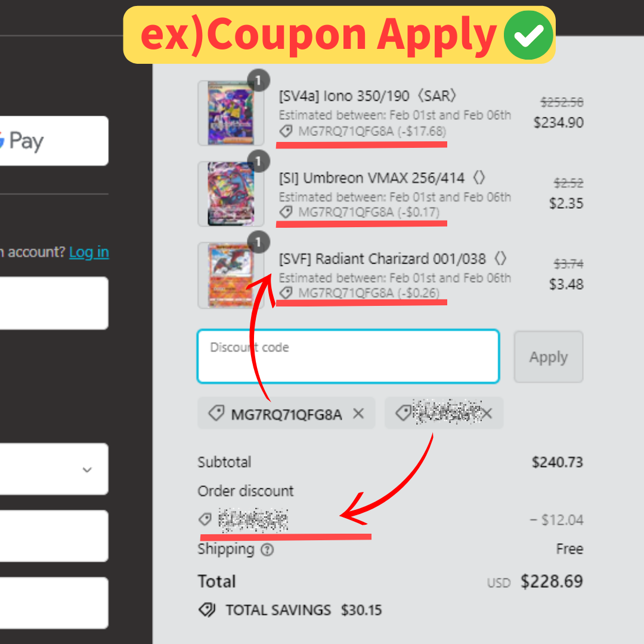Viewport: 644px width, 644px height.
Task: Click the tag icon under Radiant Charizard item
Action: 286,293
